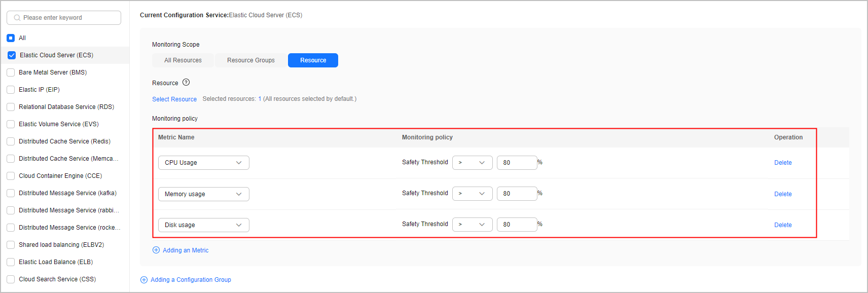Delete the CPU Usage metric row
868x293 pixels.
[x=783, y=163]
